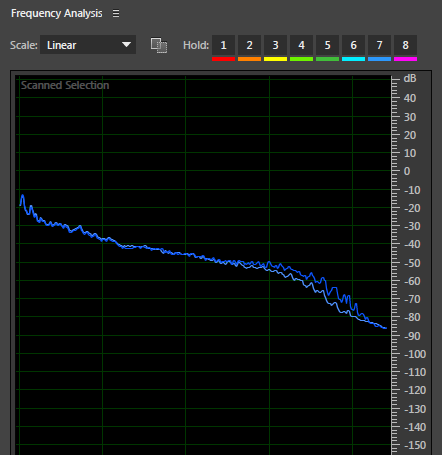Select the red color bar under Hold 1
This screenshot has width=442, height=455.
point(223,59)
